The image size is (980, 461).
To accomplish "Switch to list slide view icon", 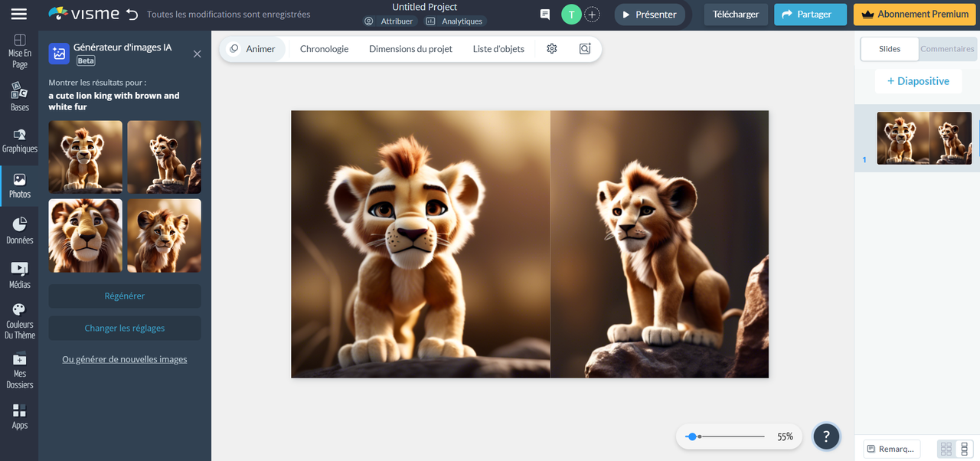I will point(964,449).
